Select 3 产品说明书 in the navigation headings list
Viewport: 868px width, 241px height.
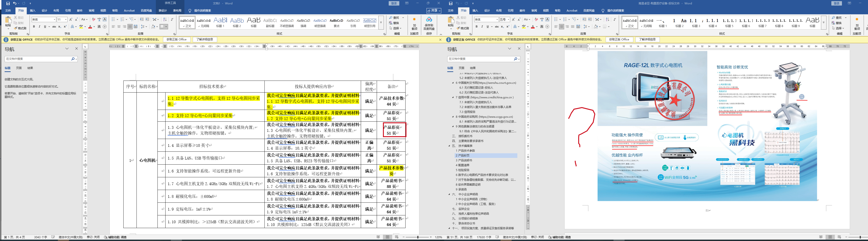click(465, 160)
